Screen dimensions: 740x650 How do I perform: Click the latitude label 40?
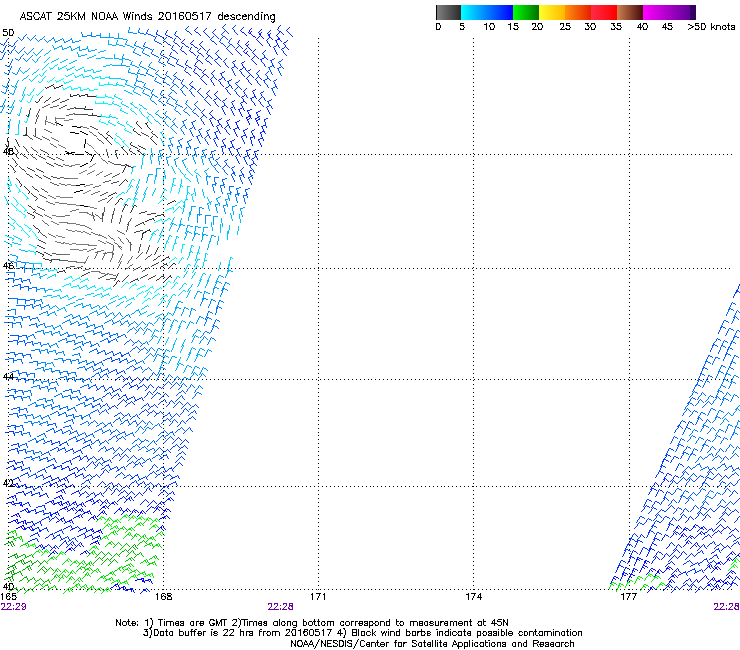click(x=8, y=587)
